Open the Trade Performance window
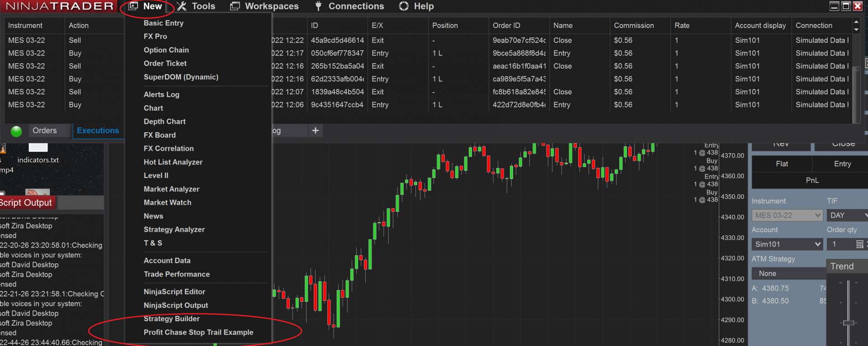Image resolution: width=868 pixels, height=346 pixels. [177, 274]
